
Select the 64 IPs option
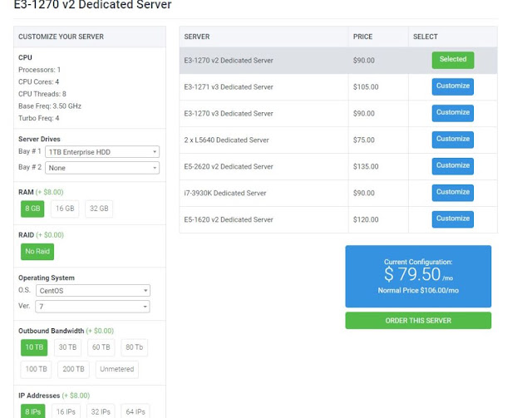[135, 412]
